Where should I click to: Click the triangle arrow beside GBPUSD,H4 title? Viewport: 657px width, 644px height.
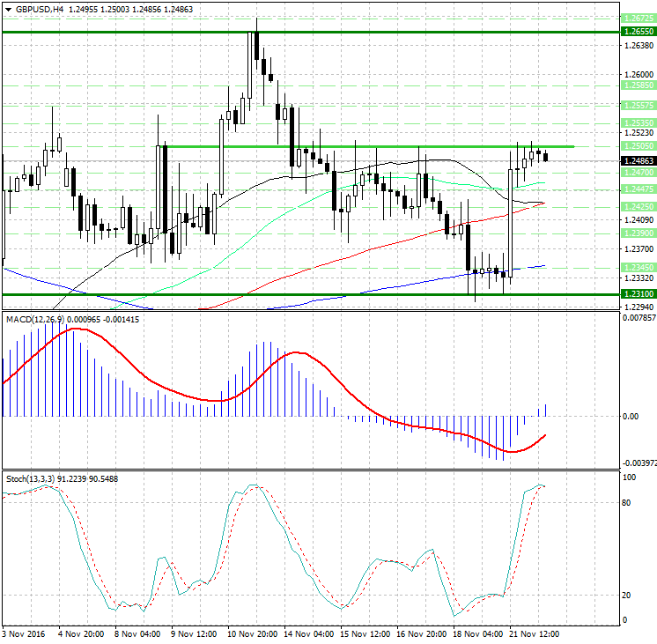8,9
